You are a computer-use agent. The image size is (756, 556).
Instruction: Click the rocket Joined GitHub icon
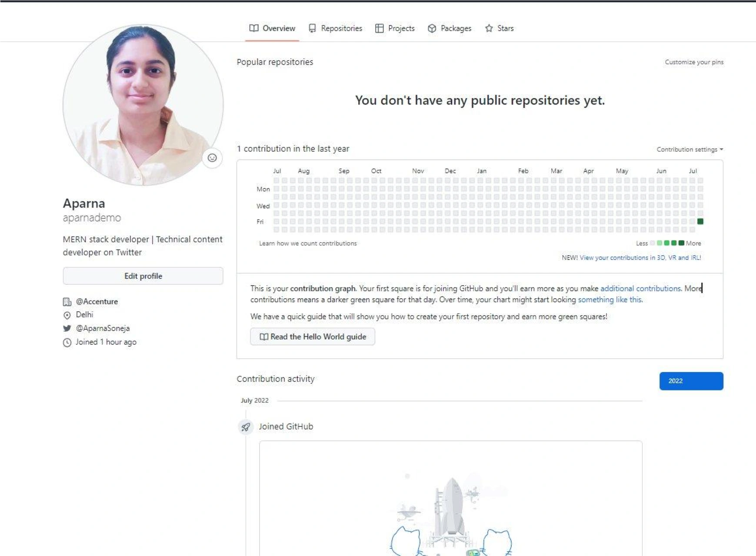(246, 427)
